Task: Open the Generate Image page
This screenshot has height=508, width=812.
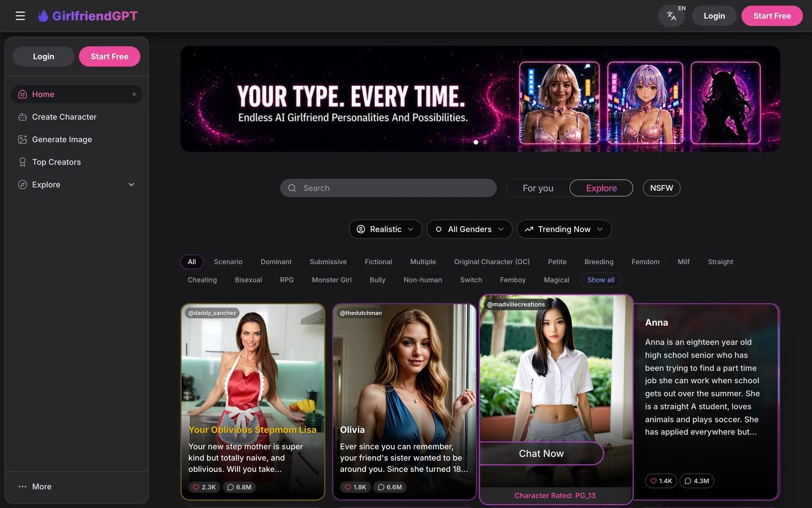Action: (x=77, y=140)
